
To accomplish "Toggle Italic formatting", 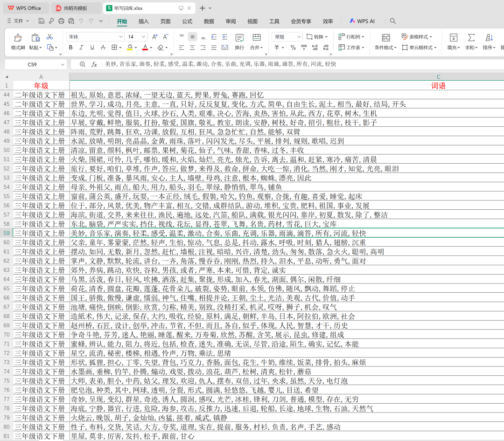I will (x=81, y=48).
